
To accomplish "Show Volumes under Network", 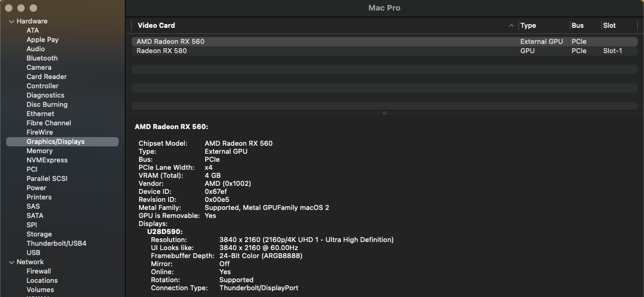I will (40, 290).
